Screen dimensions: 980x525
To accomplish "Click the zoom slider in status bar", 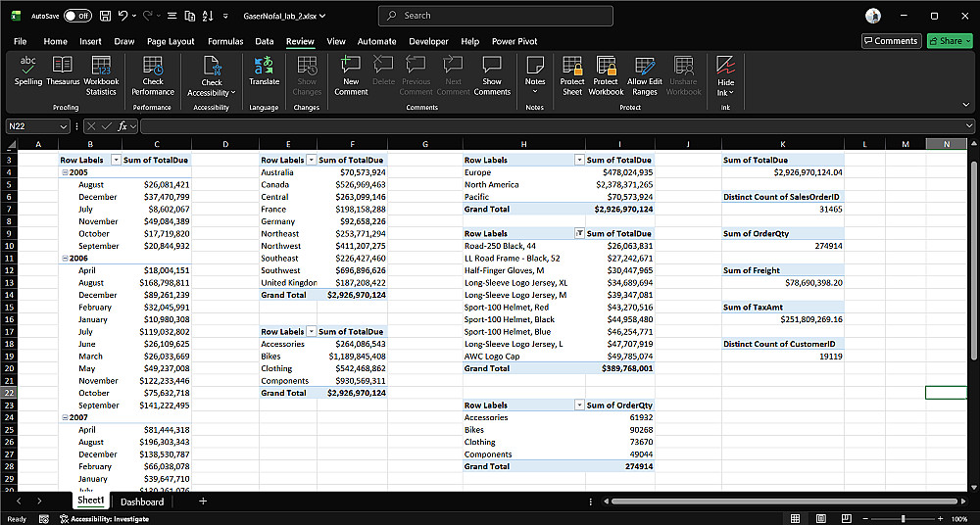I will (903, 518).
